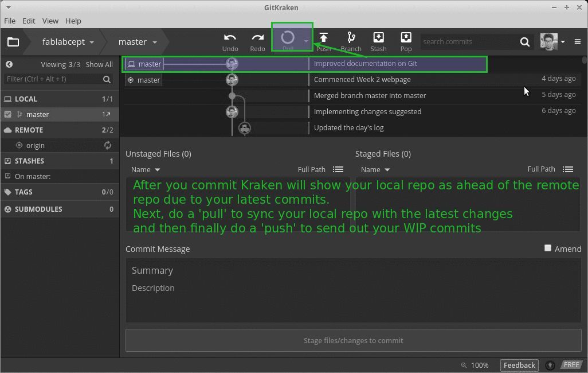The height and width of the screenshot is (373, 588).
Task: Click the branch filter search icon
Action: [x=107, y=79]
